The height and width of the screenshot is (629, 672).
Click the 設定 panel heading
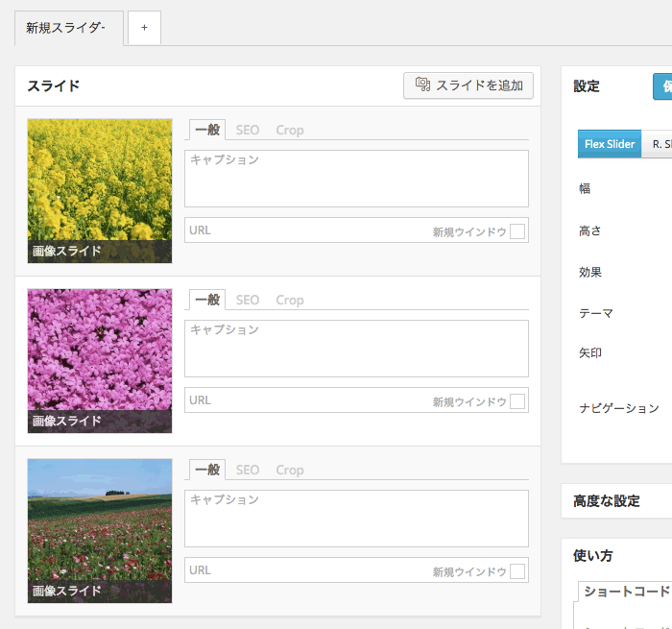[587, 86]
